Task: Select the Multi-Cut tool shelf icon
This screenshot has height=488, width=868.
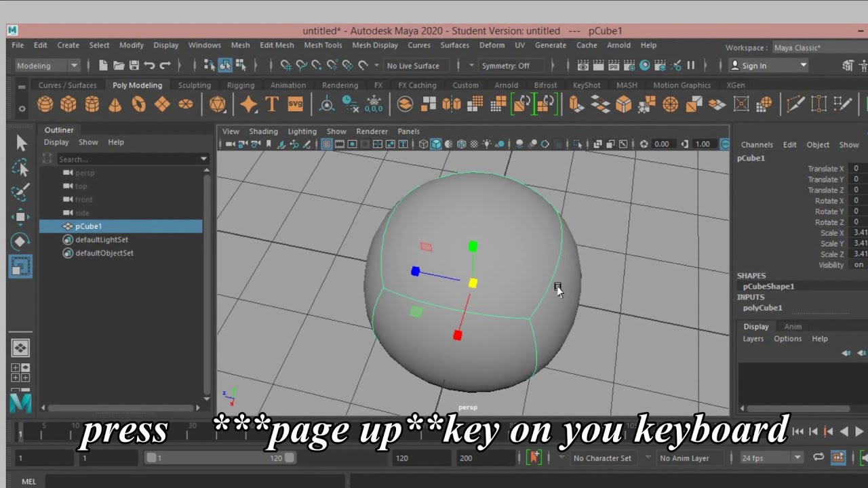Action: tap(795, 104)
